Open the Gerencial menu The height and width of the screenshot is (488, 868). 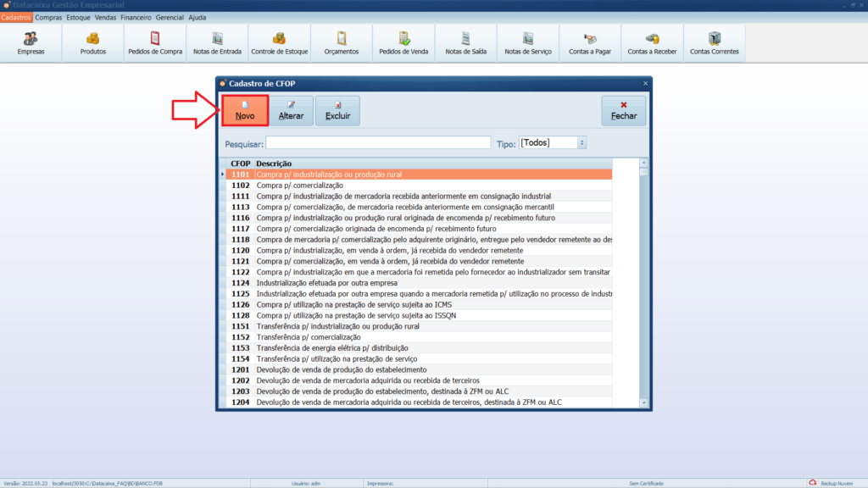(x=170, y=17)
